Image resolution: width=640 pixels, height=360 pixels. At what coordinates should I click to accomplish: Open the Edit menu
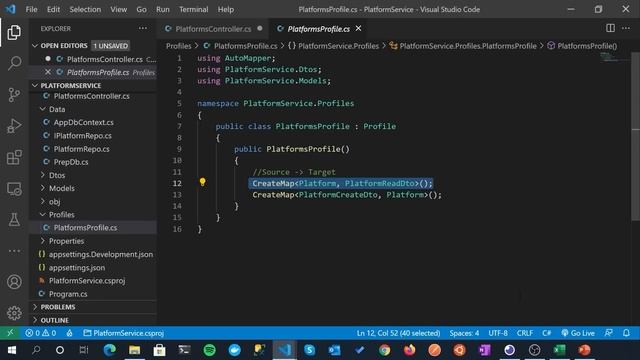(53, 9)
